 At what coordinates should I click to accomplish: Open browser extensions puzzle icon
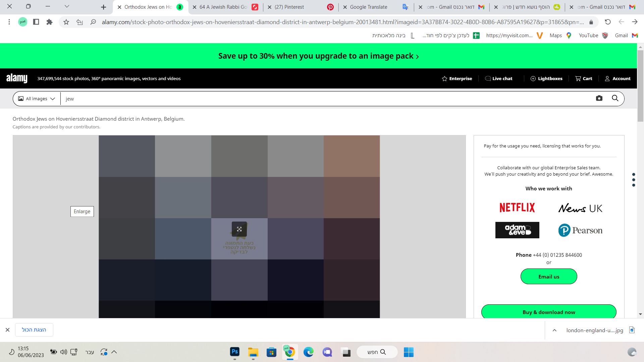coord(49,22)
